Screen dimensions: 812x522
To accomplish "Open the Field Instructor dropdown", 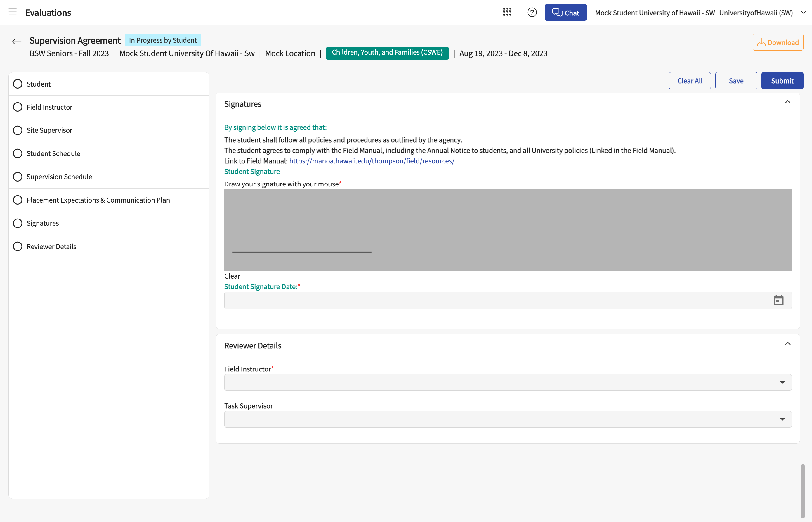I will (508, 382).
